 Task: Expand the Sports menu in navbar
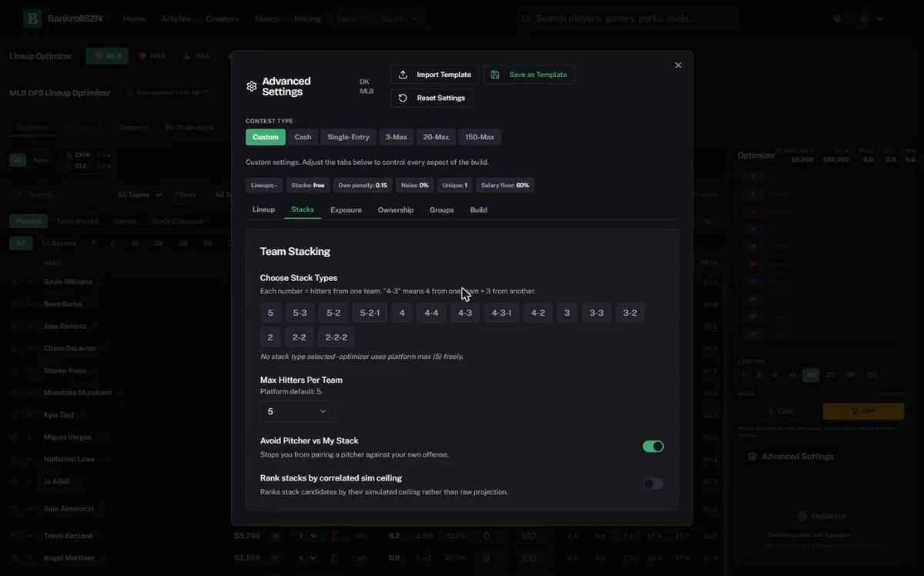(400, 18)
